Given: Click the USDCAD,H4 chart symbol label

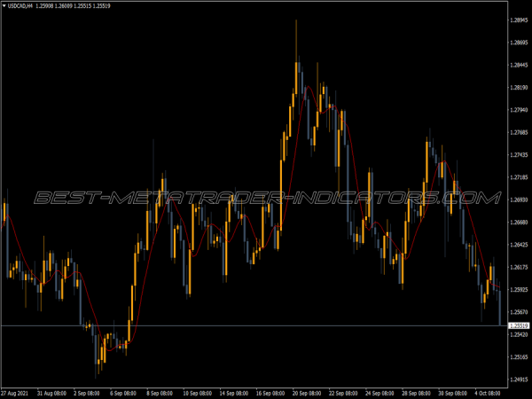Looking at the screenshot, I should [24, 6].
